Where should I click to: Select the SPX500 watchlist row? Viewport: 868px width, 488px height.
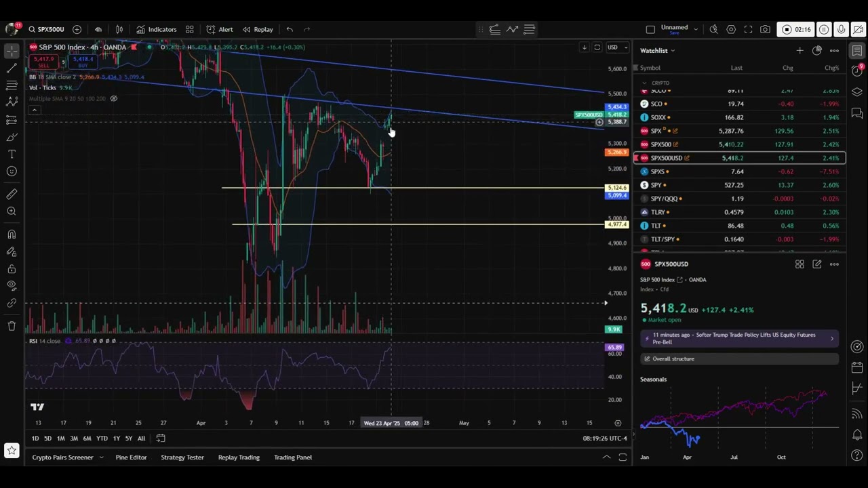pyautogui.click(x=740, y=144)
